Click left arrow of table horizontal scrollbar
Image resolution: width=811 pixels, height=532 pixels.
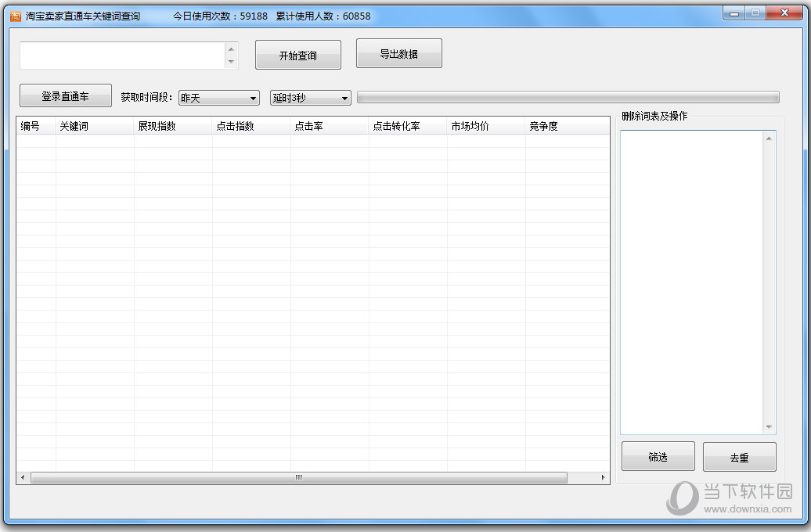point(22,478)
